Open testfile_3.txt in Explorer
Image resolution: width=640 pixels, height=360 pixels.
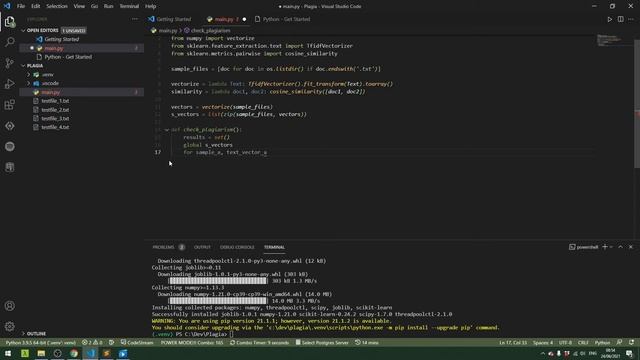tap(55, 118)
